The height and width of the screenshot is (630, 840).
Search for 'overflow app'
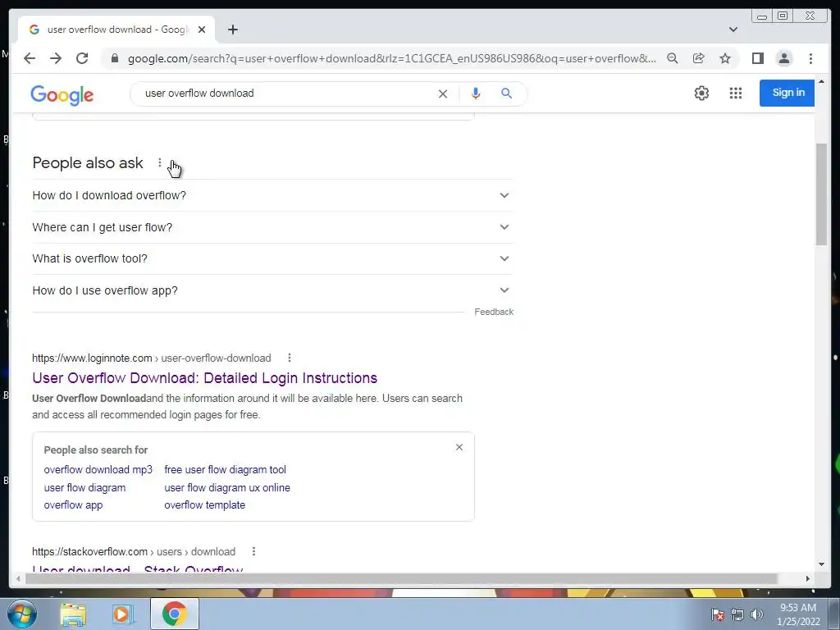pos(73,505)
